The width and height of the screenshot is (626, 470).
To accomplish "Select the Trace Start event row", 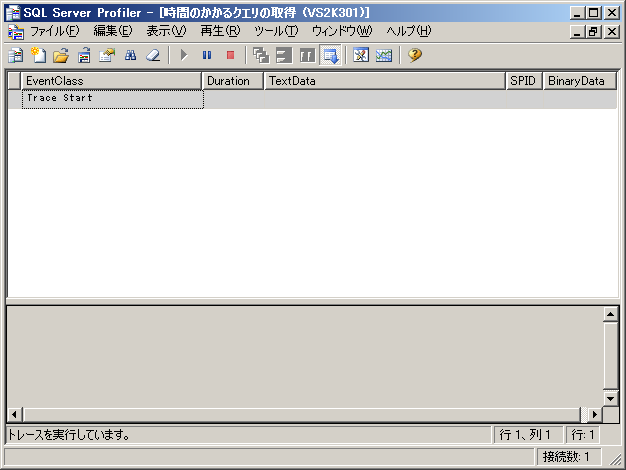I will (x=313, y=99).
